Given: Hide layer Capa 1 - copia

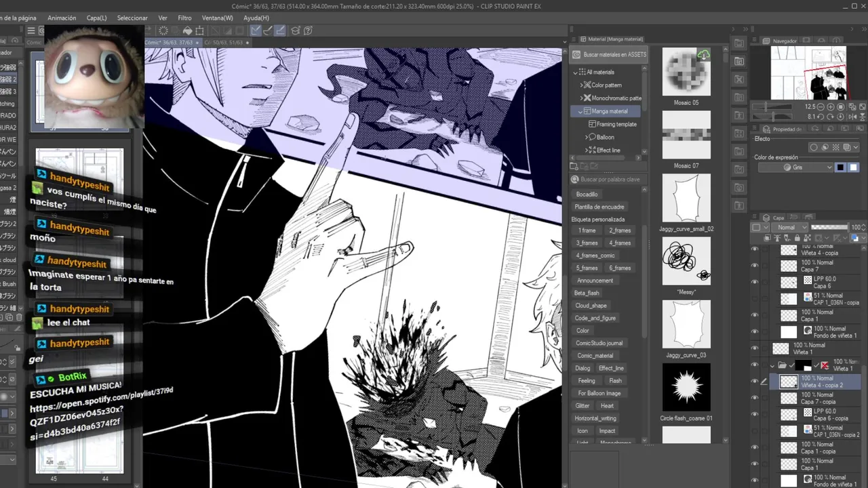Looking at the screenshot, I should (x=755, y=447).
